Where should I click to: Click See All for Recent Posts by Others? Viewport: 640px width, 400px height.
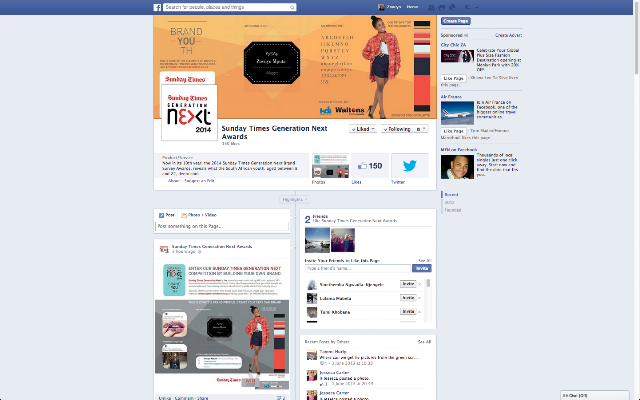tap(424, 342)
